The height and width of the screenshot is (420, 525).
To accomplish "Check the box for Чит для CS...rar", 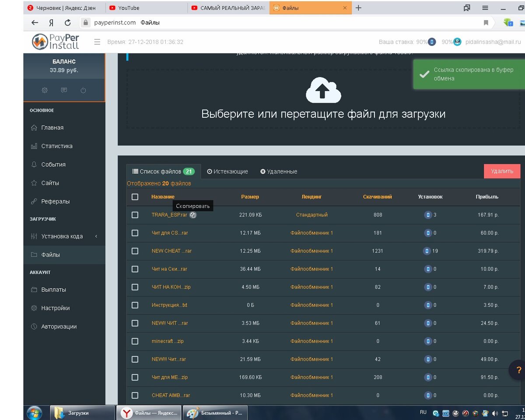I will (135, 233).
